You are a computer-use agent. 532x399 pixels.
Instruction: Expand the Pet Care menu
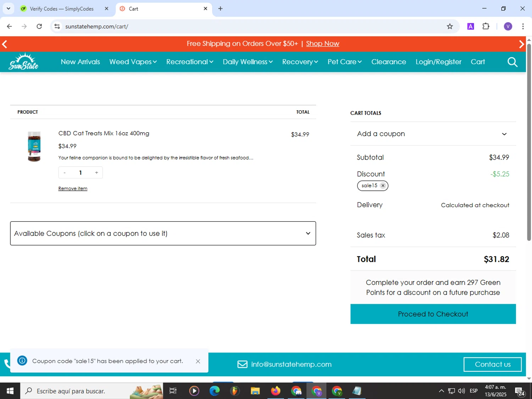(x=344, y=62)
